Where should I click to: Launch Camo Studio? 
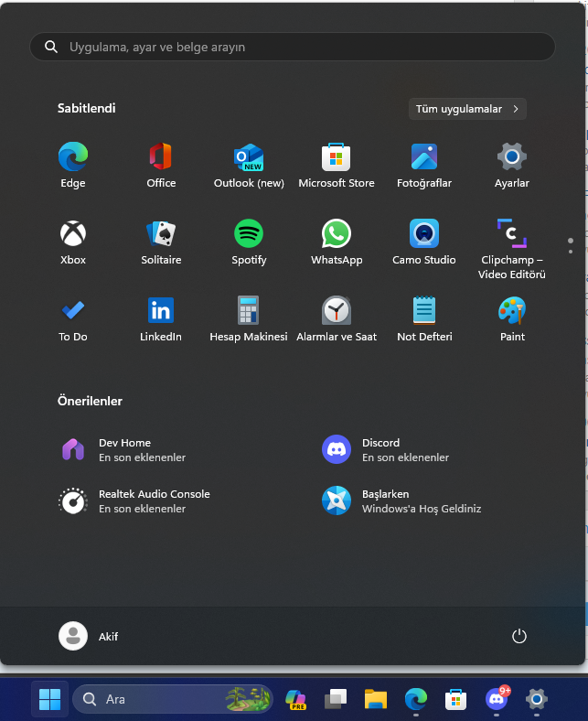click(x=424, y=242)
